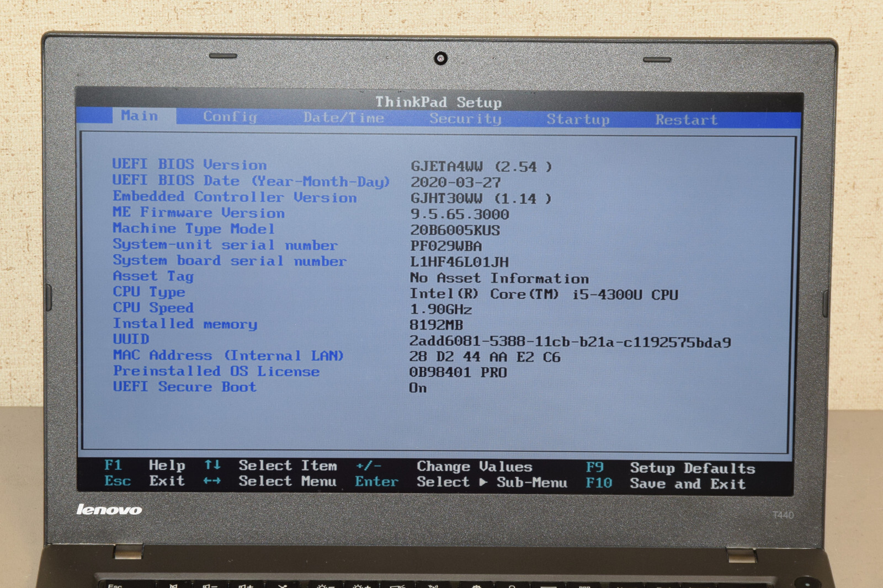Click the up-down arrows Select Item icon

point(212,465)
